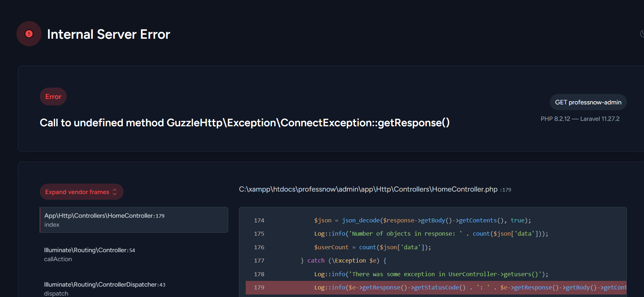This screenshot has width=644, height=297.
Task: Click the chevron arrows on Expand vendor frames
Action: (115, 192)
